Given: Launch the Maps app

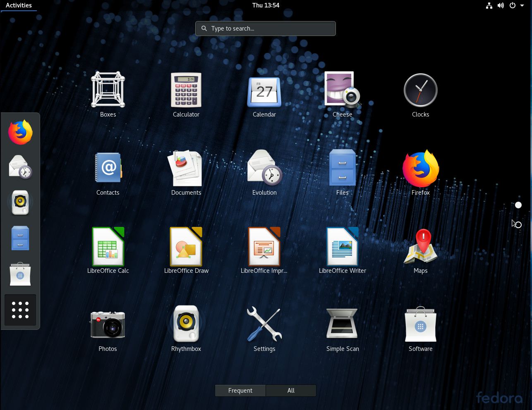Looking at the screenshot, I should tap(420, 251).
